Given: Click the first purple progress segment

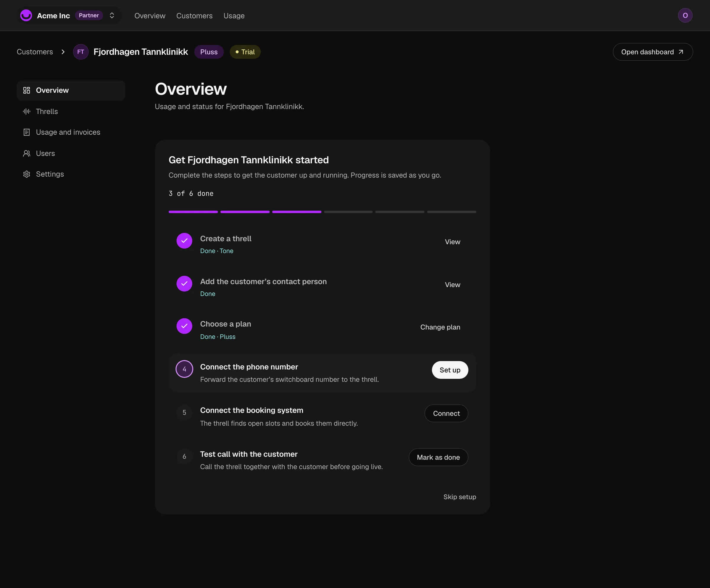Looking at the screenshot, I should pos(193,212).
